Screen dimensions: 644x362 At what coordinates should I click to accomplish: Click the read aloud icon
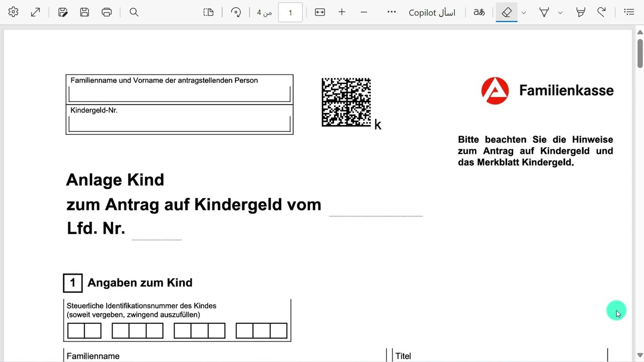(x=601, y=12)
